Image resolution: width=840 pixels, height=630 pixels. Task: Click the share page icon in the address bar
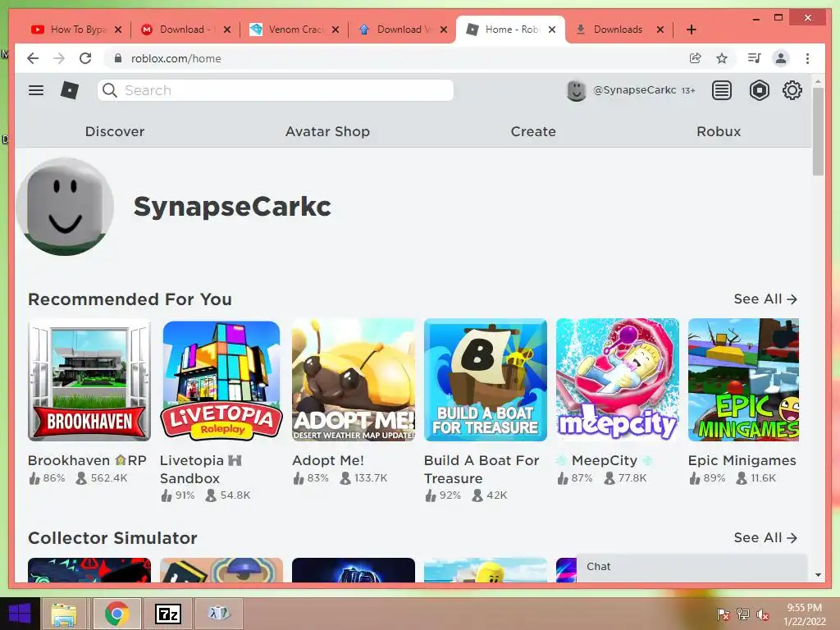coord(696,58)
